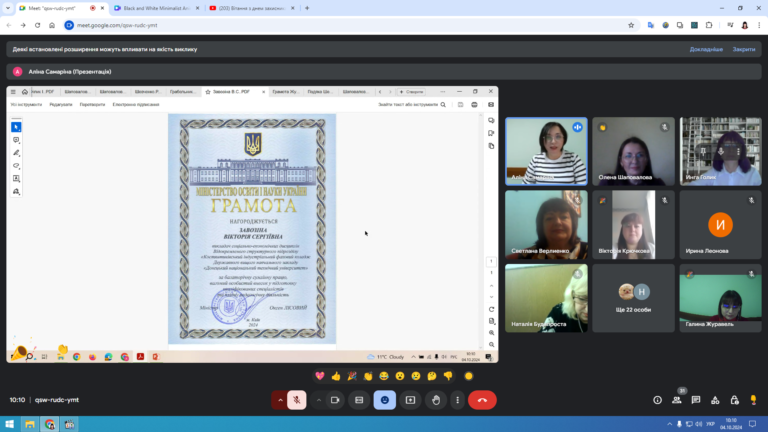Expand video settings arrow beside camera
Image resolution: width=768 pixels, height=432 pixels.
(318, 400)
